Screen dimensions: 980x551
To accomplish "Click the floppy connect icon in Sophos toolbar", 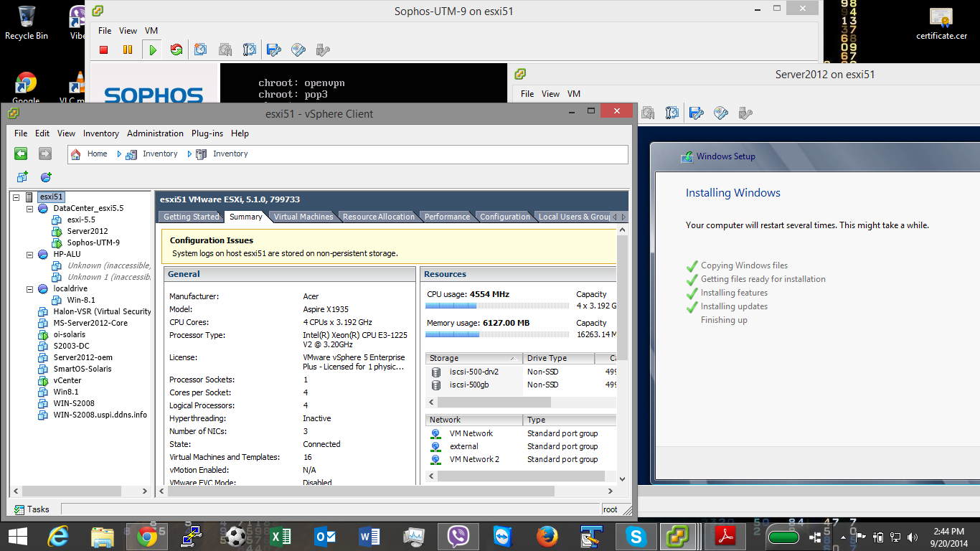I will tap(274, 50).
